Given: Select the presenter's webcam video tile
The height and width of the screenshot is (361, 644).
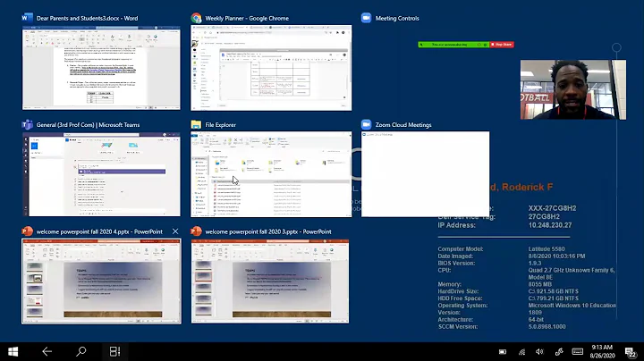Looking at the screenshot, I should coord(573,90).
